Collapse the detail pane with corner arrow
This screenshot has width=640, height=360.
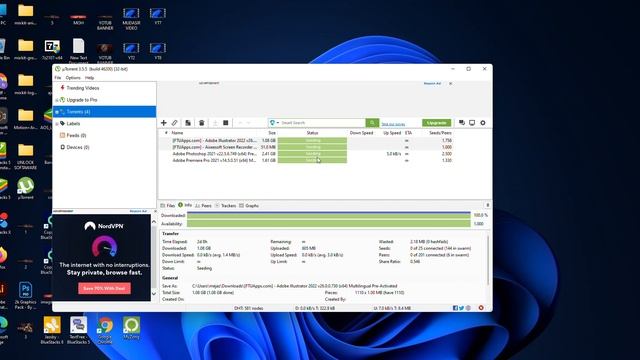(487, 205)
